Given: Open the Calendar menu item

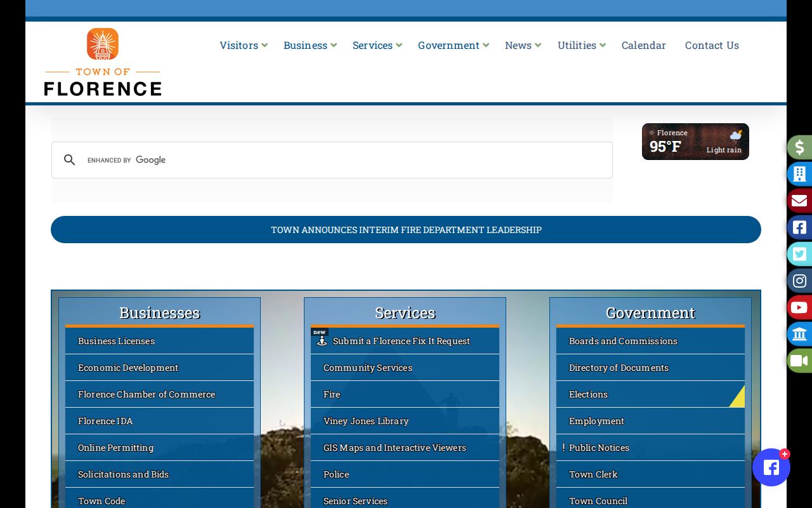Looking at the screenshot, I should (x=644, y=45).
